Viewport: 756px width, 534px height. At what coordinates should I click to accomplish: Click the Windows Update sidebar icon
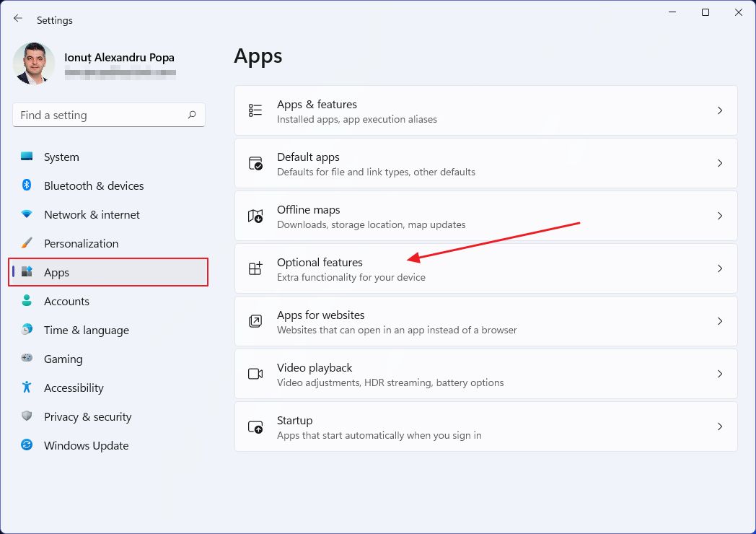[26, 445]
